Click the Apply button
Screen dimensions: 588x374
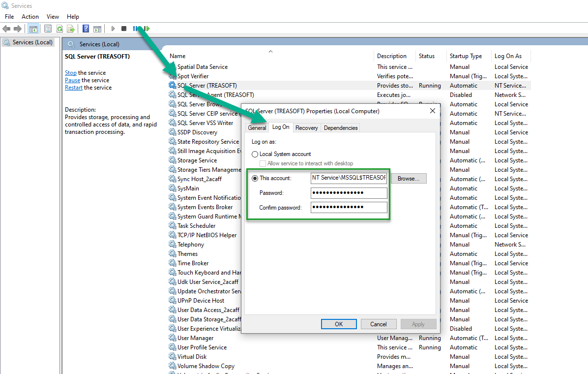click(418, 324)
